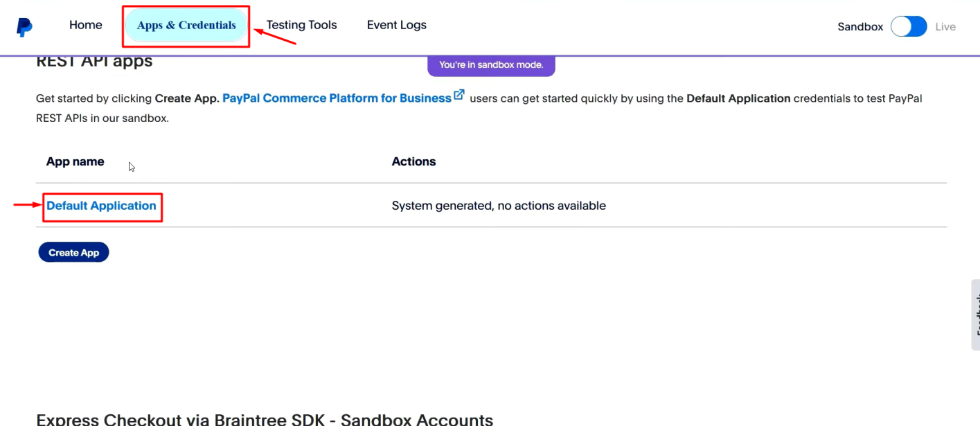Viewport: 980px width, 426px height.
Task: Switch to the Event Logs tab
Action: (x=397, y=25)
